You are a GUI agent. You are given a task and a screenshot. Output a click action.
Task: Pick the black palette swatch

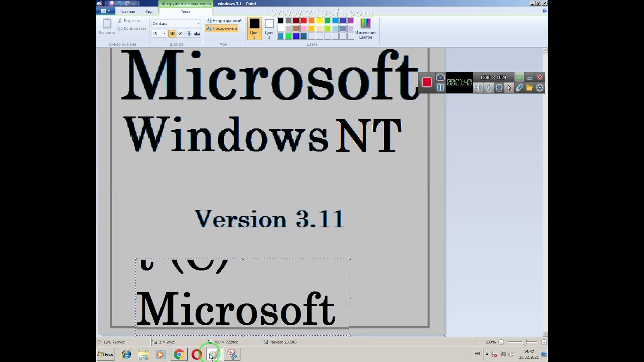tap(281, 21)
